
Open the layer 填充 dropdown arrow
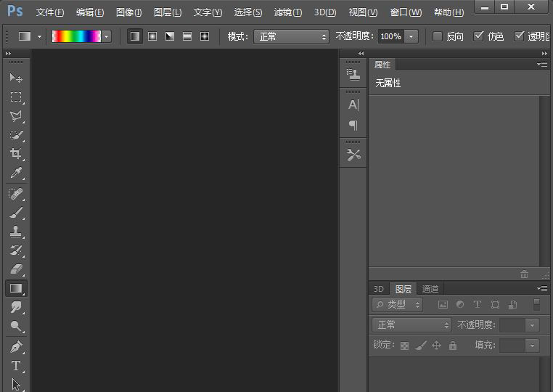(x=532, y=346)
